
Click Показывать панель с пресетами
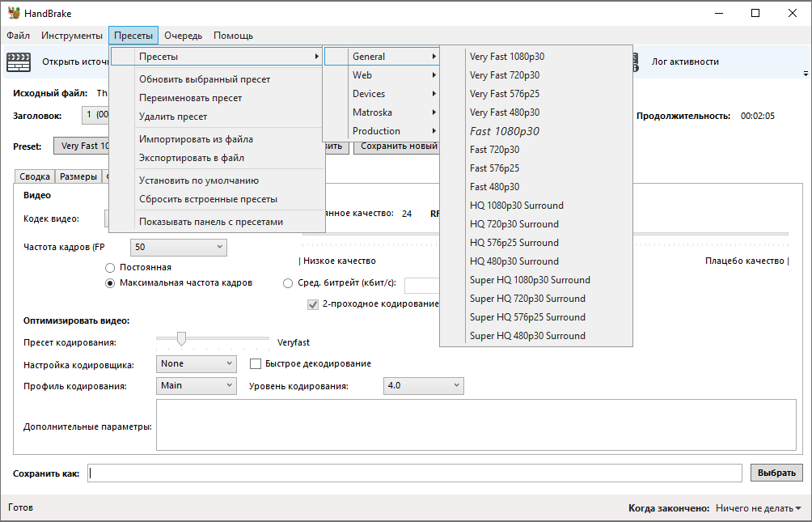click(218, 222)
